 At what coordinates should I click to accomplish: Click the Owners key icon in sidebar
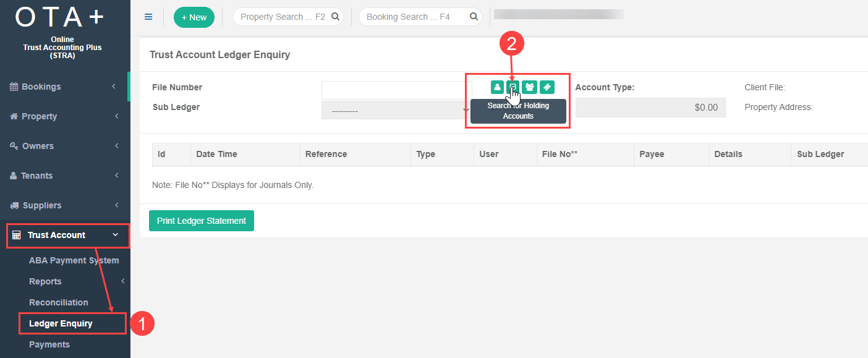(x=14, y=146)
